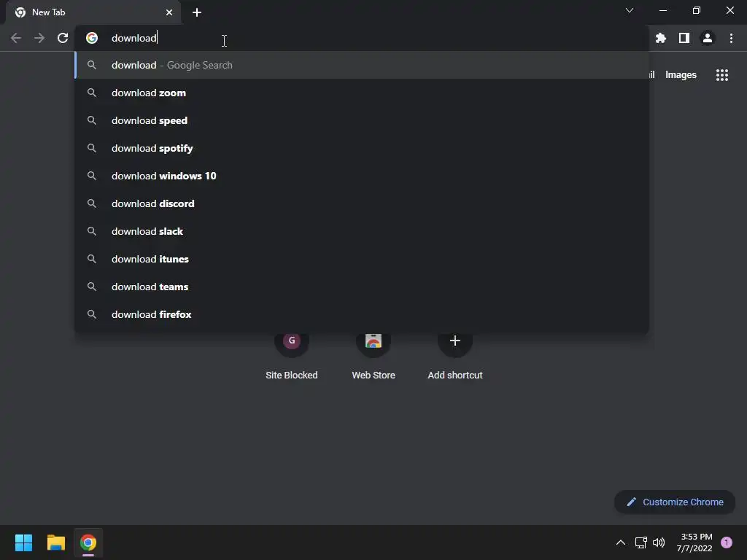Open the profile avatar icon
This screenshot has height=560, width=747.
[708, 38]
